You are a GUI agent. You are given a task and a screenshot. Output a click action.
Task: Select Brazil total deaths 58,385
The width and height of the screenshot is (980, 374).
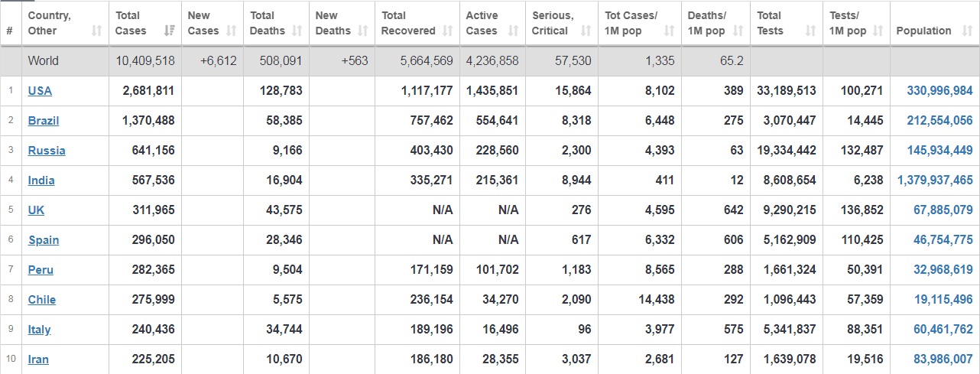click(x=283, y=120)
